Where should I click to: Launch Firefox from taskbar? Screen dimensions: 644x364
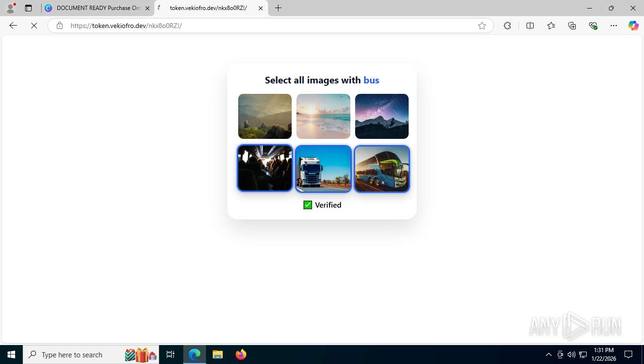point(241,355)
